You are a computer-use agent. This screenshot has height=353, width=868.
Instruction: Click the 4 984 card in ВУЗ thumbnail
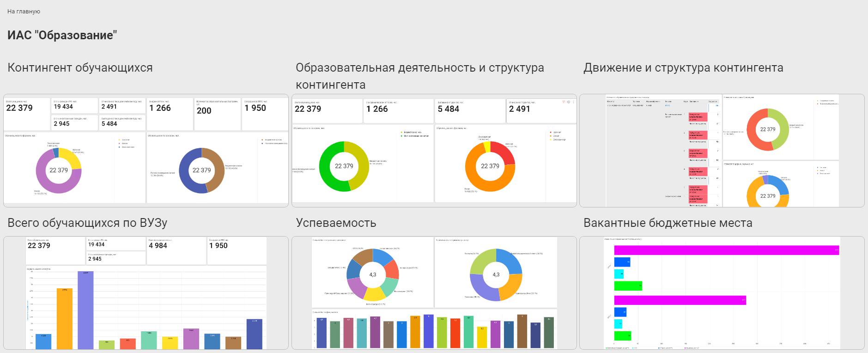tap(176, 250)
